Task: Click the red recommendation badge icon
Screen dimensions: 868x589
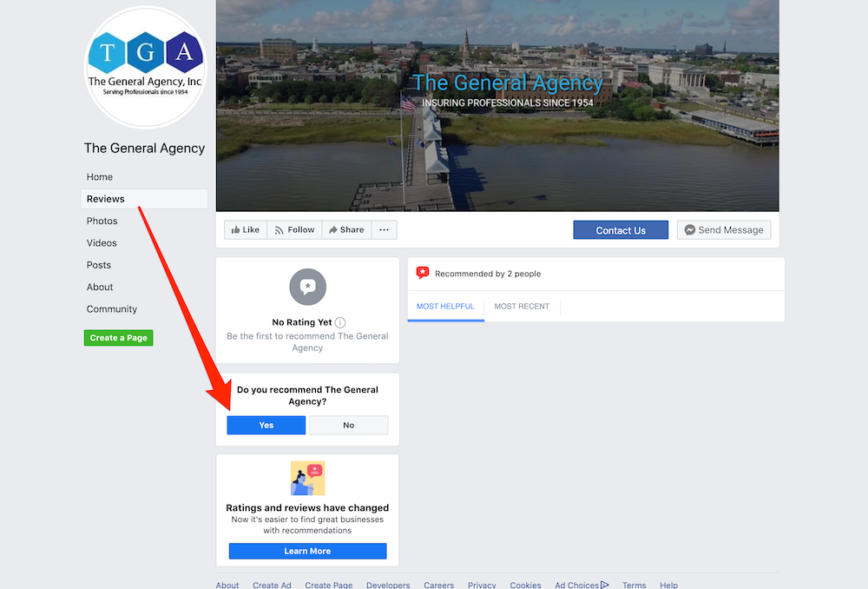Action: (423, 273)
